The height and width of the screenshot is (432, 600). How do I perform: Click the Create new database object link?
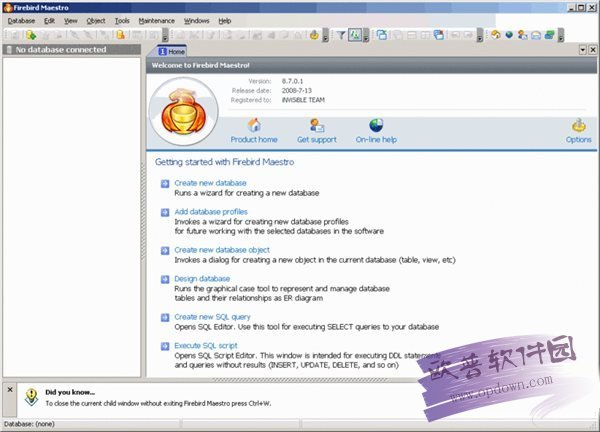(x=222, y=250)
